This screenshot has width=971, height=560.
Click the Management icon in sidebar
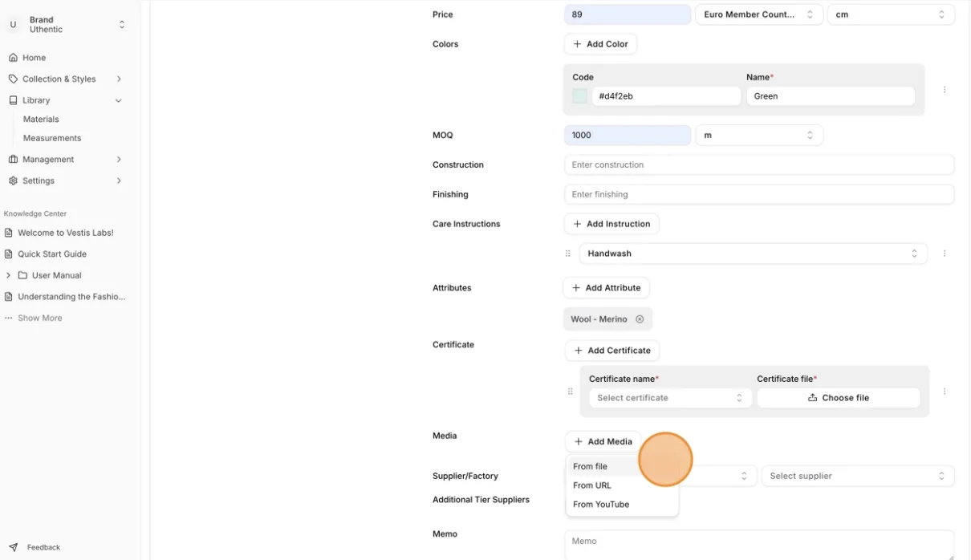pos(13,159)
